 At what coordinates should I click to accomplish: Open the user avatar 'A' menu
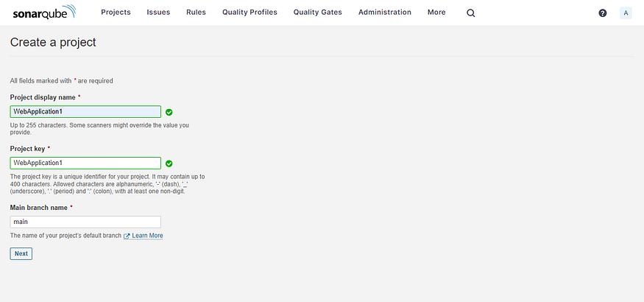coord(626,13)
